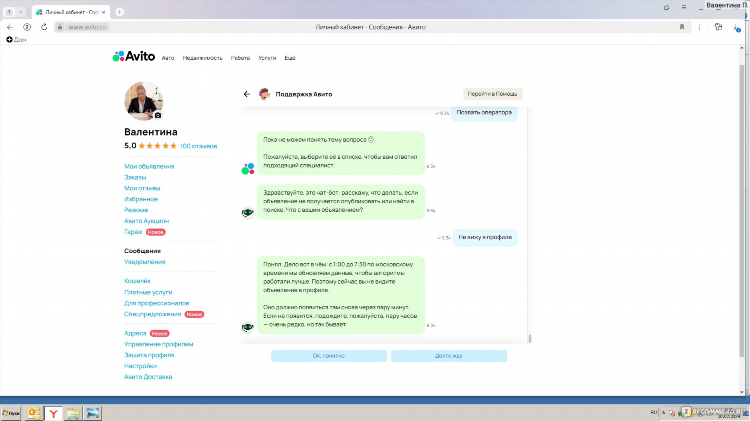Click the five-star rating

(x=157, y=146)
